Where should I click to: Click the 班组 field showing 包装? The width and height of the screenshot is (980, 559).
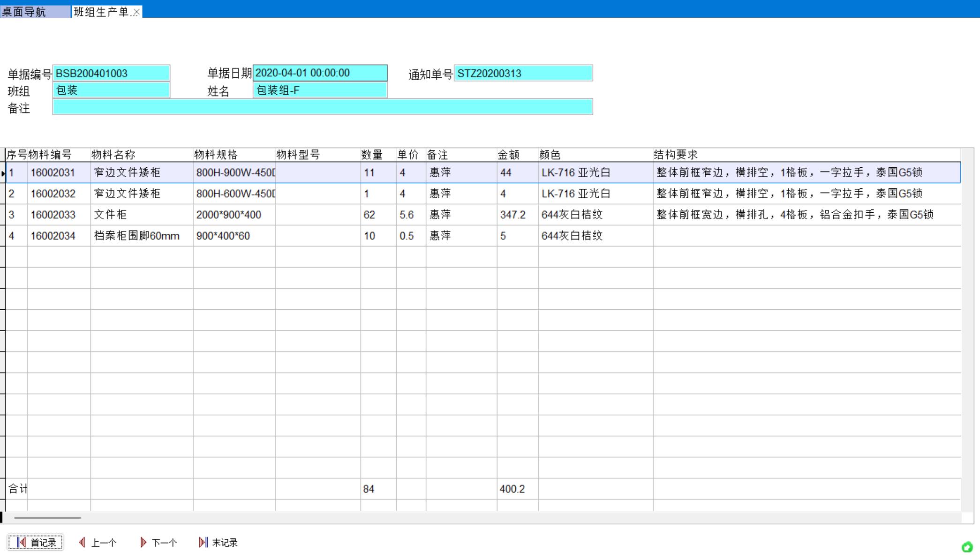(111, 90)
